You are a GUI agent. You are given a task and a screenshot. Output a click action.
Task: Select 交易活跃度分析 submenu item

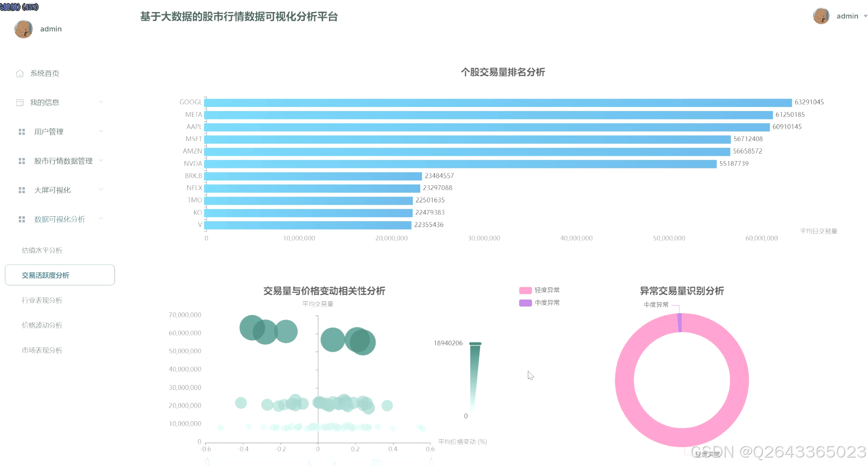pos(60,275)
